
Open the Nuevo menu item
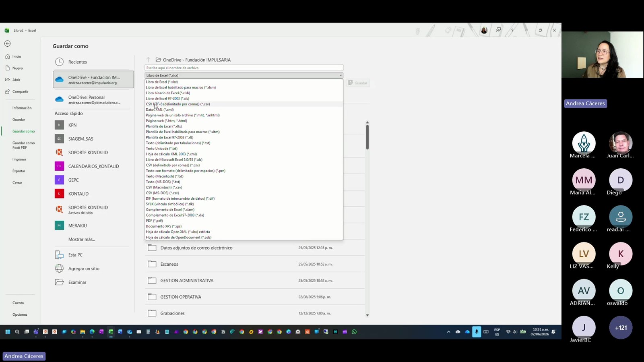(17, 68)
